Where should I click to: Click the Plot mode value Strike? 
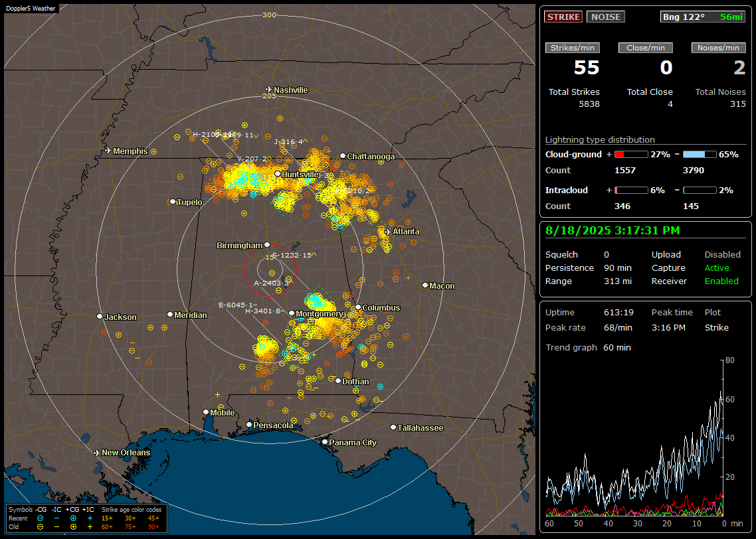pyautogui.click(x=716, y=327)
